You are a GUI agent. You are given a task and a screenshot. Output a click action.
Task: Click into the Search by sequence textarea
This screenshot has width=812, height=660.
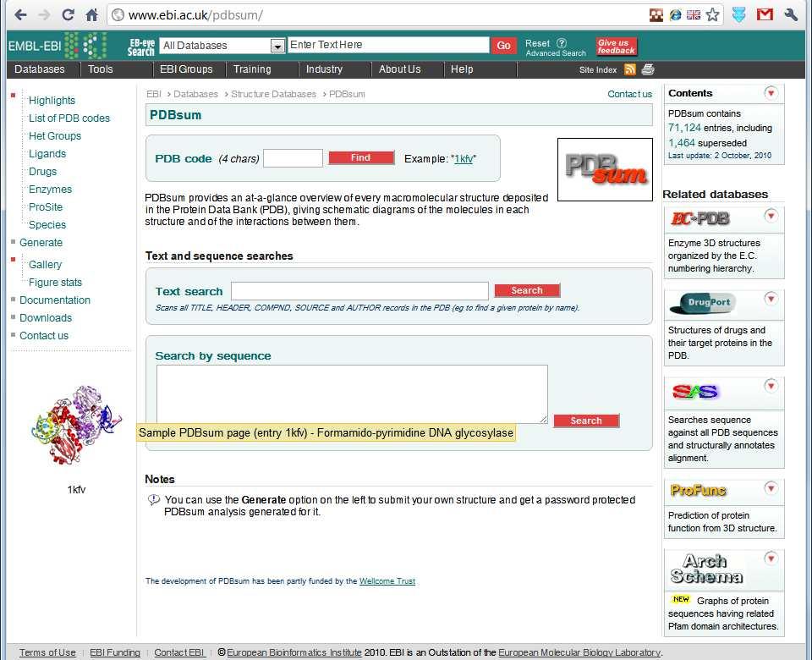point(352,394)
